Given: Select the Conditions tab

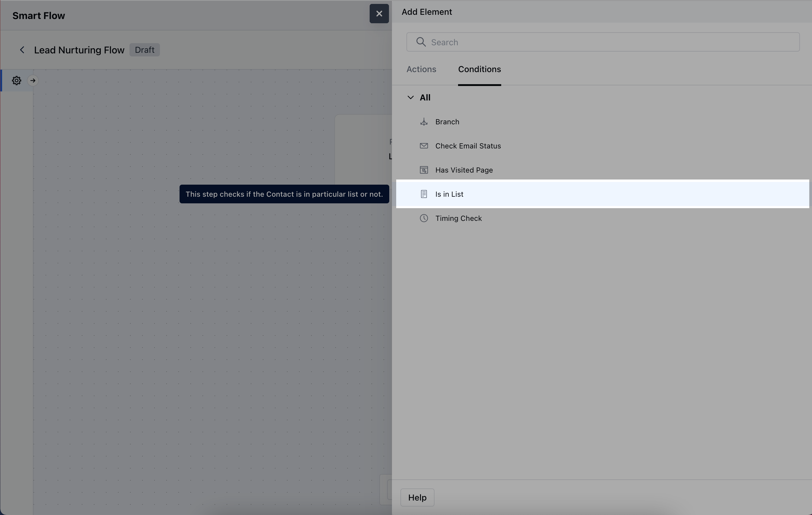Looking at the screenshot, I should pyautogui.click(x=479, y=69).
